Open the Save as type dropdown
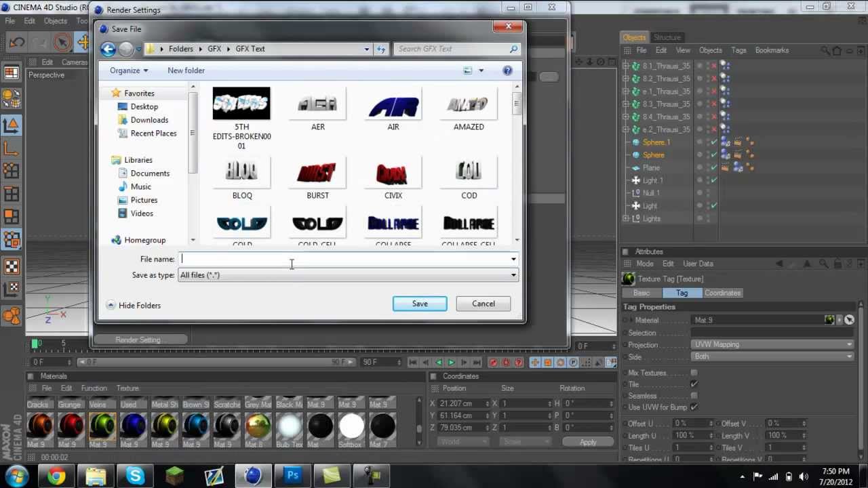This screenshot has width=868, height=488. (513, 275)
